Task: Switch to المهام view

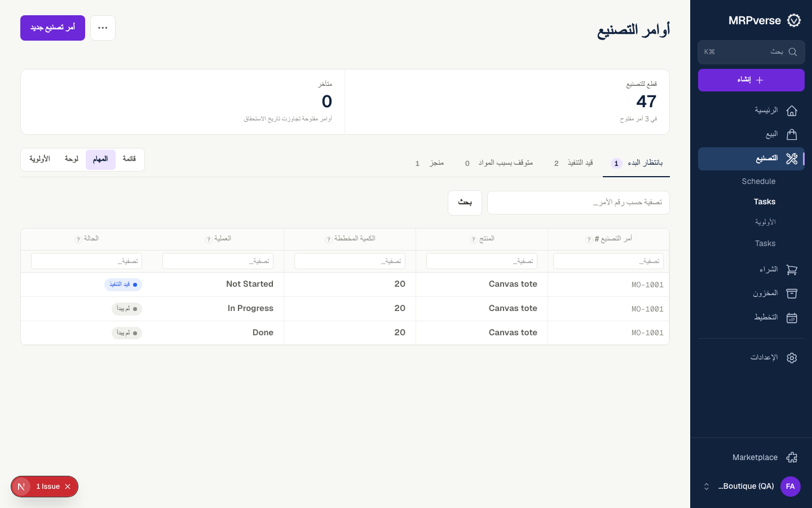Action: [x=100, y=159]
